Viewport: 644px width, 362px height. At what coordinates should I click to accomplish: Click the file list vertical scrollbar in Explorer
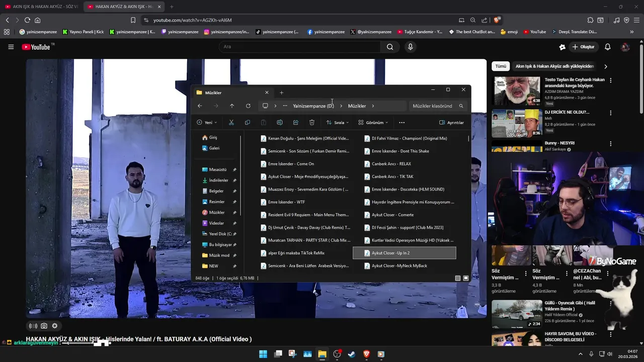coord(468,138)
